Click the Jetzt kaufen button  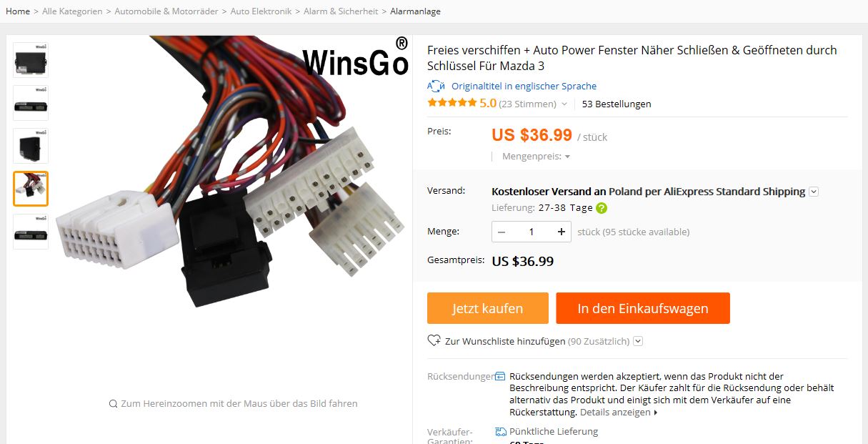pos(488,308)
